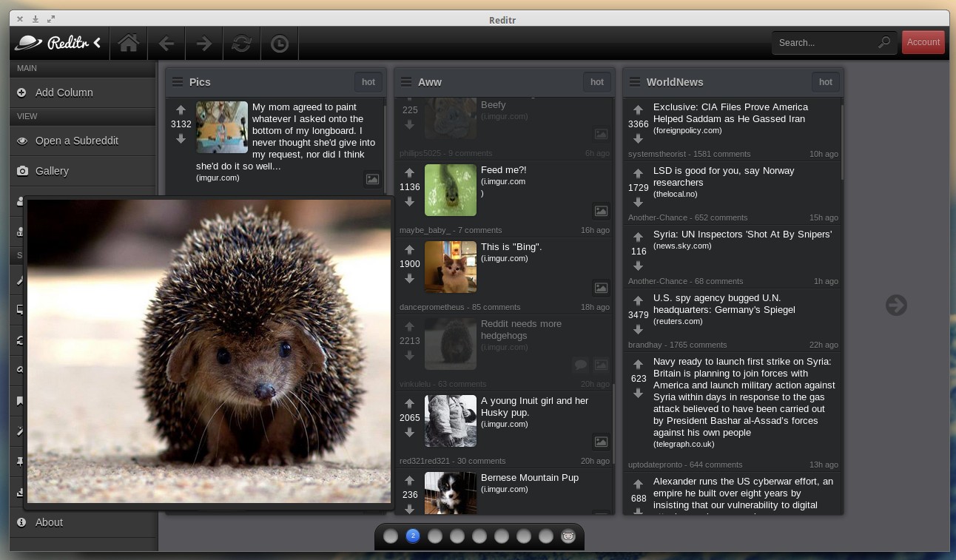Open the clock history icon
This screenshot has height=560, width=956.
280,44
